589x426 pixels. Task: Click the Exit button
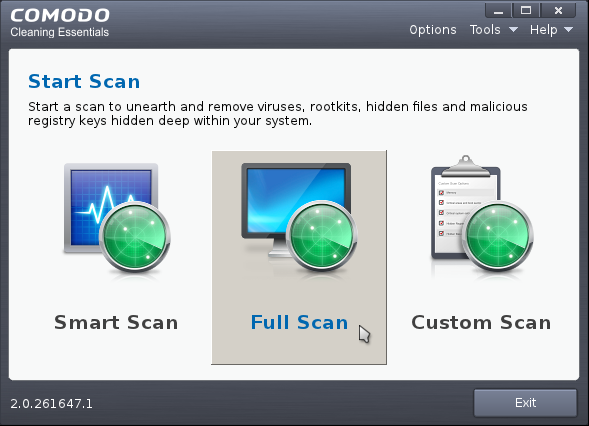525,403
